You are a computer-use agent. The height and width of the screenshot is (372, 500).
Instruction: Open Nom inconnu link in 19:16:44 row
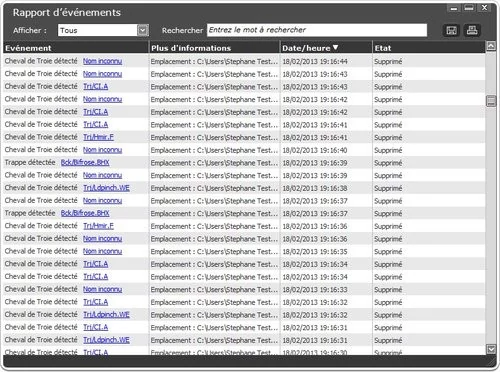pyautogui.click(x=102, y=61)
